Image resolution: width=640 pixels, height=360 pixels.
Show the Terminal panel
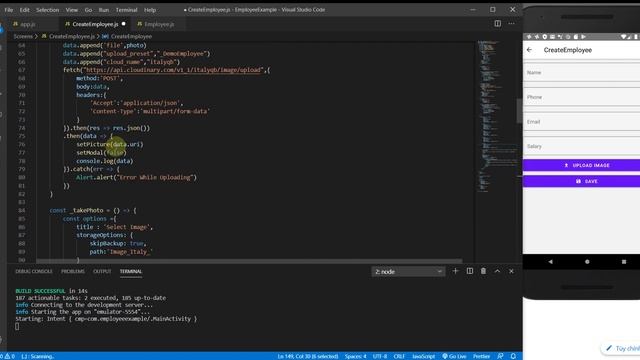point(131,271)
